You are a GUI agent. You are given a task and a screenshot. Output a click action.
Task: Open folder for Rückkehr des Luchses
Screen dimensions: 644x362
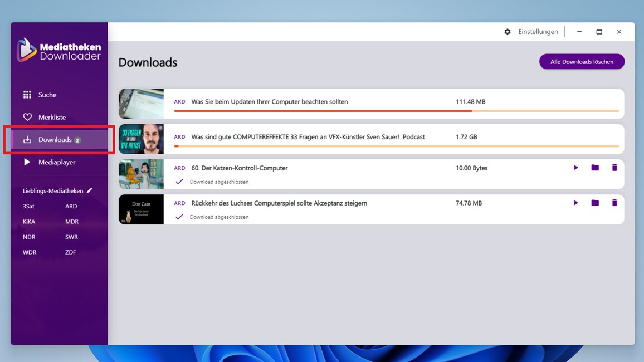point(595,203)
